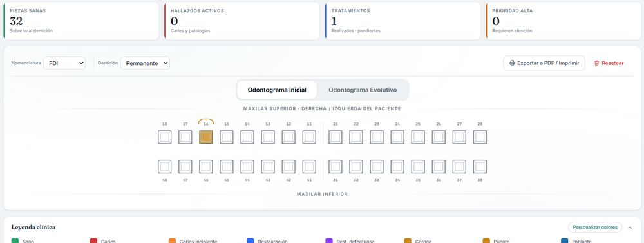
Task: Click the 'Leyenda clínica' heading
Action: click(x=33, y=228)
